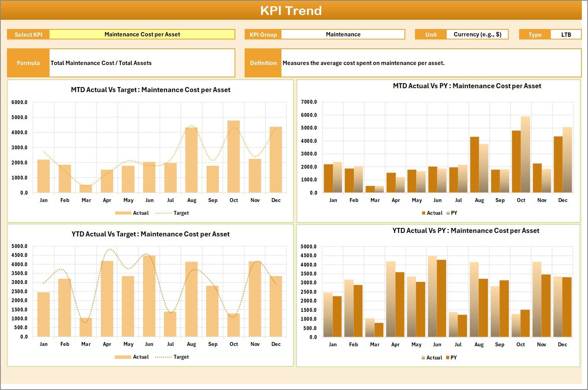Select the Type value cell 'LTB'

click(566, 35)
